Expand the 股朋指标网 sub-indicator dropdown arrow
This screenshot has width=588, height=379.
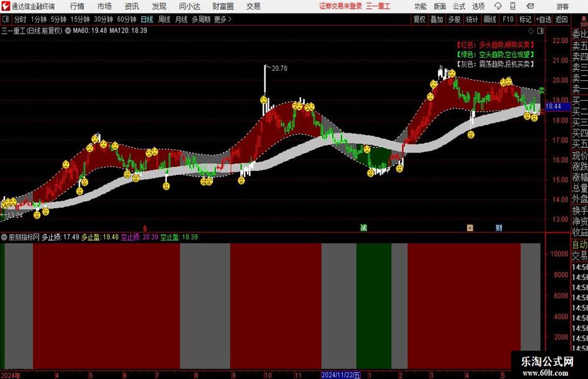(x=4, y=237)
